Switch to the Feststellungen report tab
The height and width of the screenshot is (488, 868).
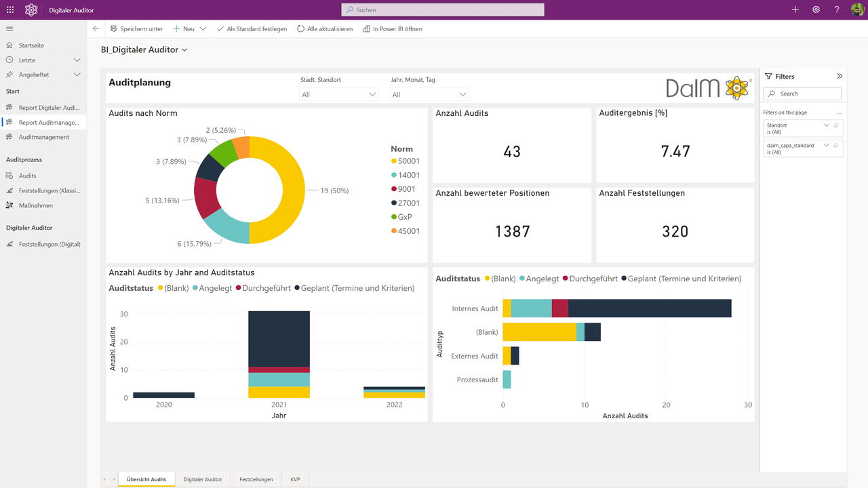[256, 479]
